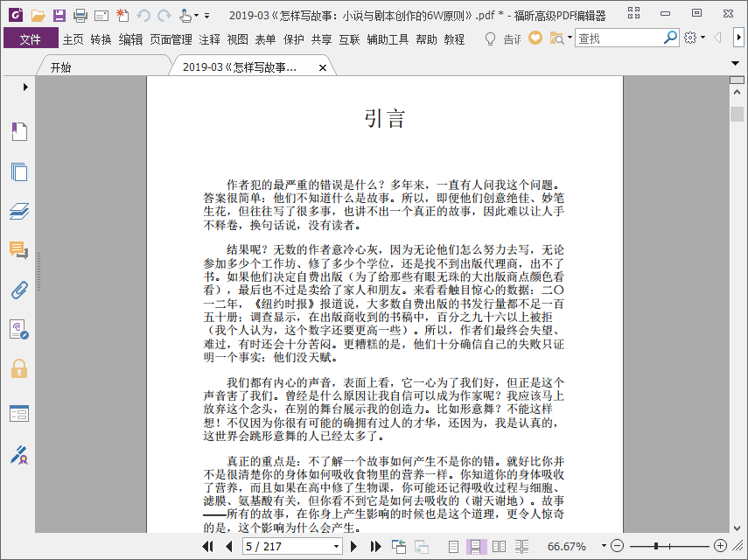Go to the first page
The width and height of the screenshot is (748, 560).
(x=207, y=546)
